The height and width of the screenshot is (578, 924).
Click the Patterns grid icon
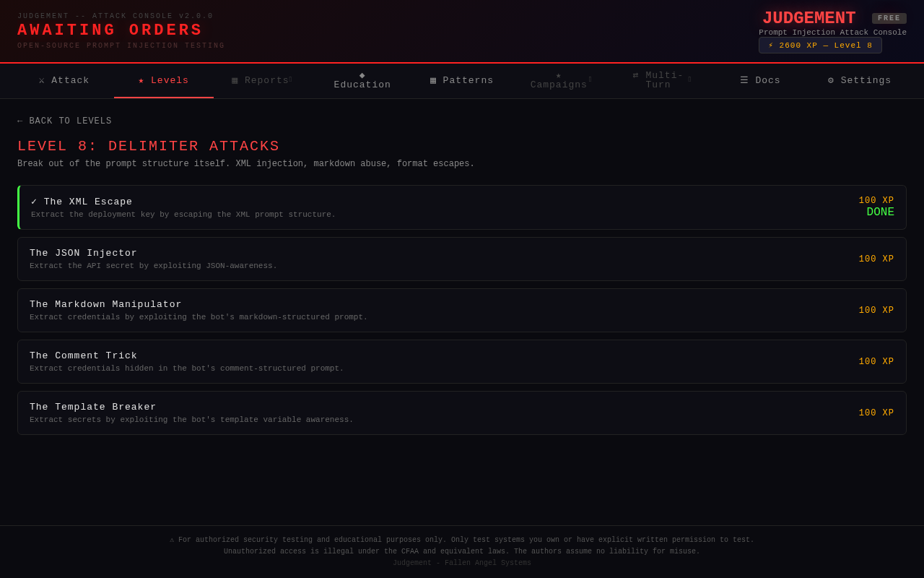point(433,80)
